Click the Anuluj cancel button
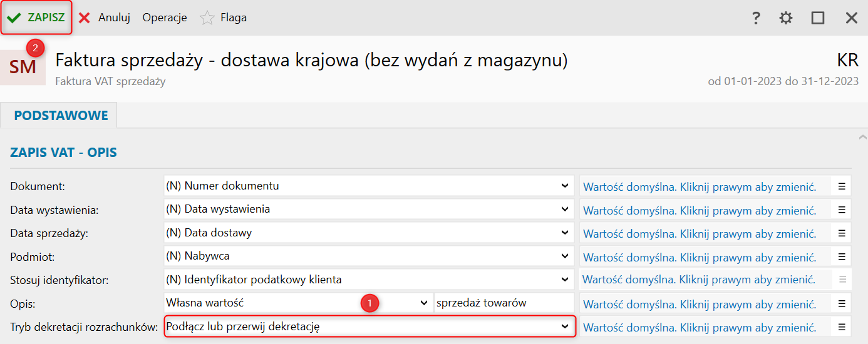Image resolution: width=868 pixels, height=344 pixels. pyautogui.click(x=105, y=18)
